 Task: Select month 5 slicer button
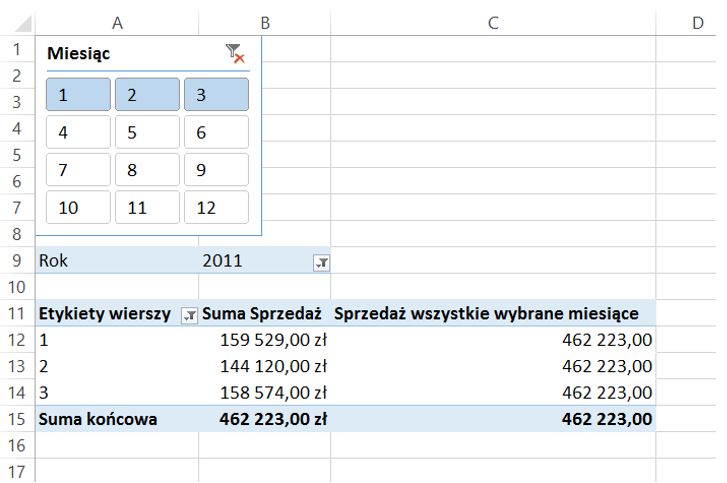[x=147, y=132]
